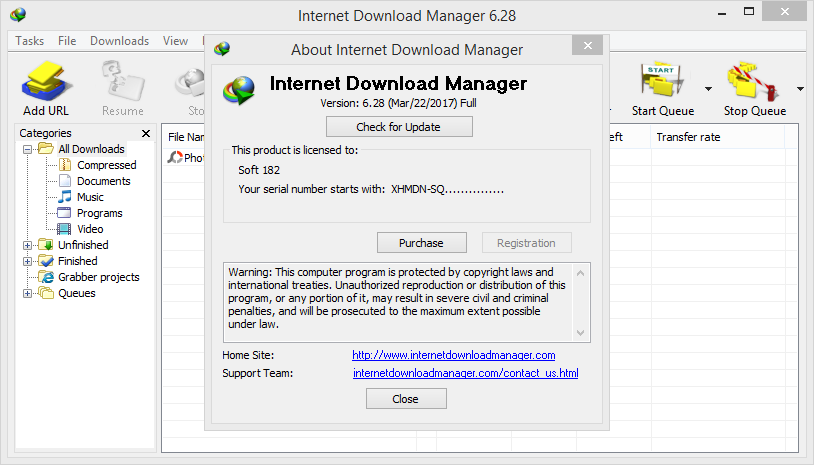This screenshot has width=814, height=465.
Task: Collapse the All Downloads tree node
Action: (x=28, y=149)
